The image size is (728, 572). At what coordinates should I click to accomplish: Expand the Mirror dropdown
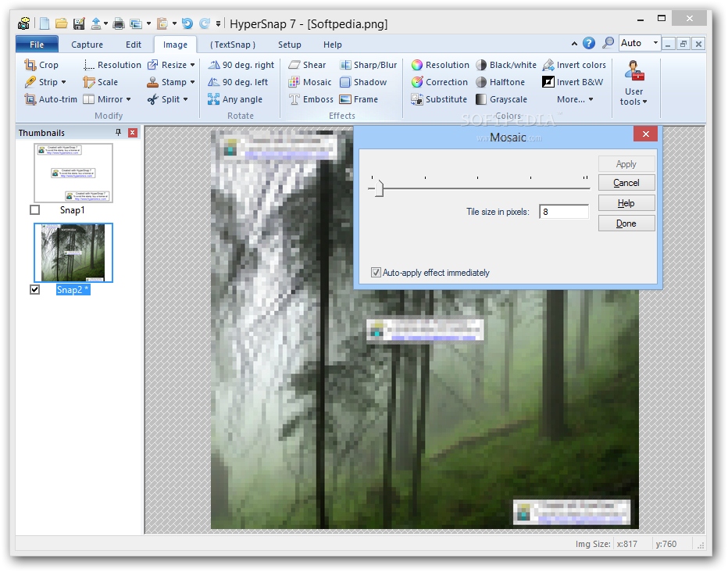pos(129,99)
